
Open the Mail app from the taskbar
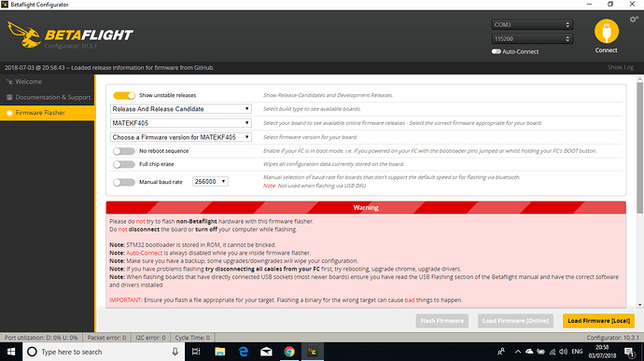(266, 352)
